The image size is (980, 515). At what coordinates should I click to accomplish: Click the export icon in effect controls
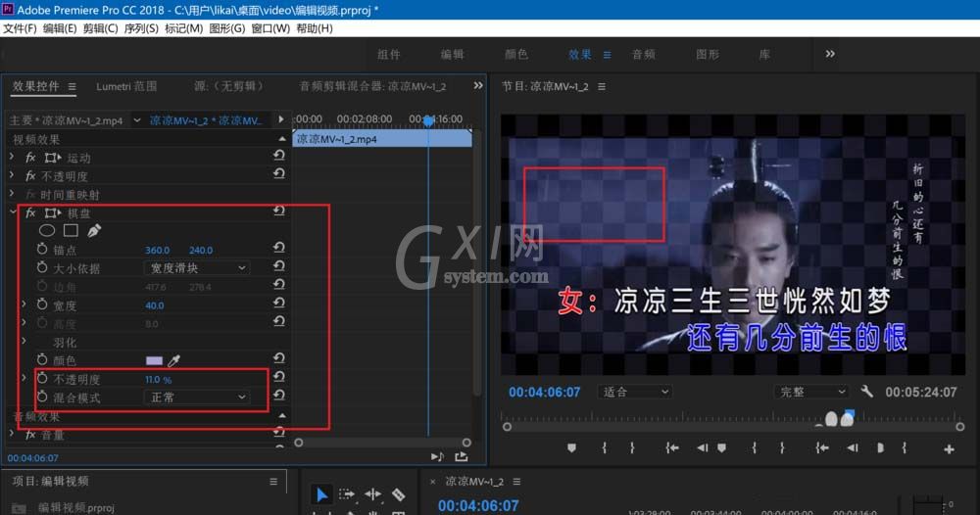coord(462,457)
